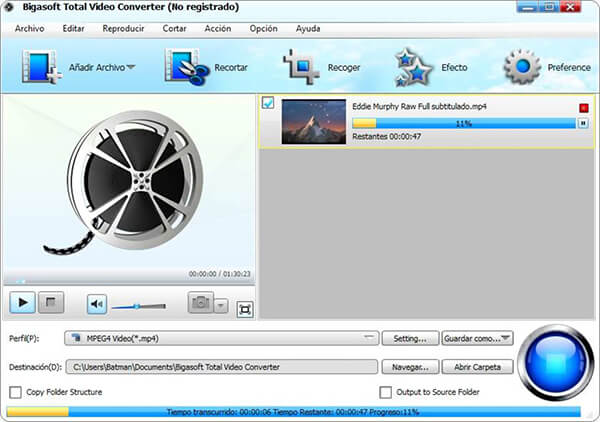Open the Guardar como dropdown

(479, 339)
